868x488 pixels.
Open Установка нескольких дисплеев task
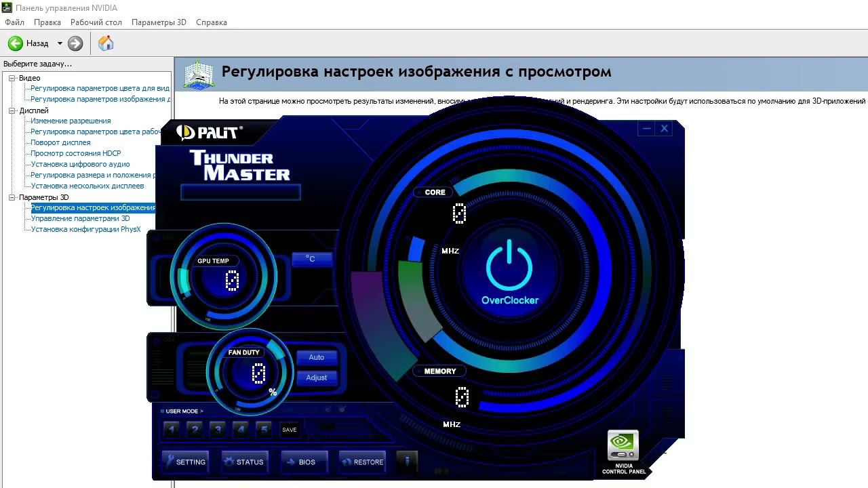[x=87, y=186]
